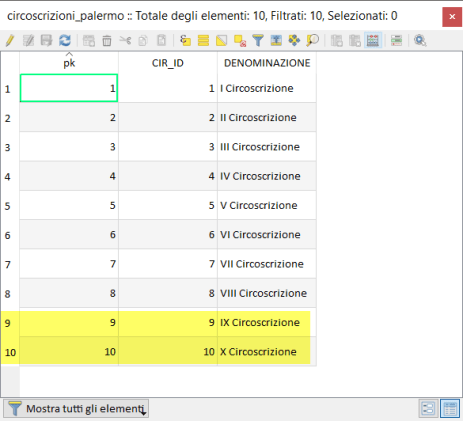Click the 'VI Circoscrizione' cell
Viewport: 463px width, 421px height.
[267, 235]
